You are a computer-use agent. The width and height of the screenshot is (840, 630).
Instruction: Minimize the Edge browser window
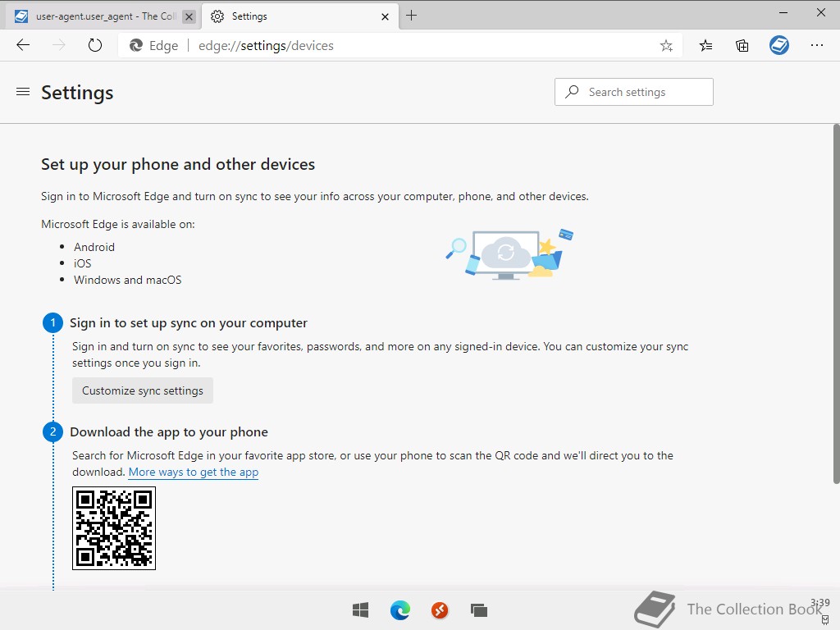pyautogui.click(x=783, y=12)
